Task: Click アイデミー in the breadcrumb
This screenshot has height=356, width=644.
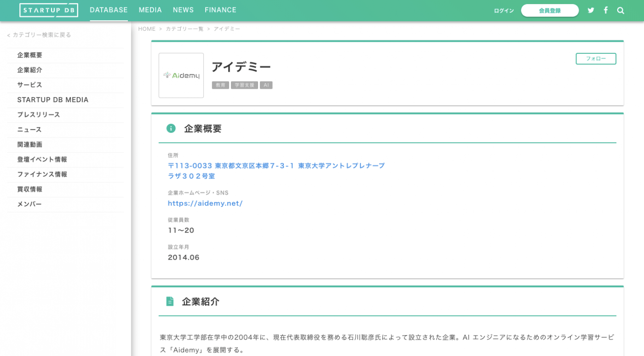Action: point(227,29)
